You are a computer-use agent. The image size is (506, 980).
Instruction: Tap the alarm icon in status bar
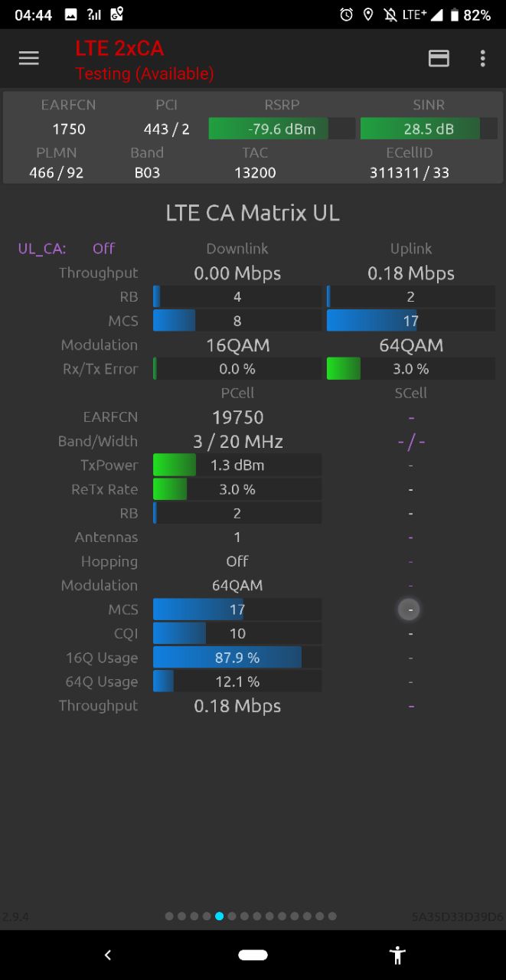pos(347,15)
